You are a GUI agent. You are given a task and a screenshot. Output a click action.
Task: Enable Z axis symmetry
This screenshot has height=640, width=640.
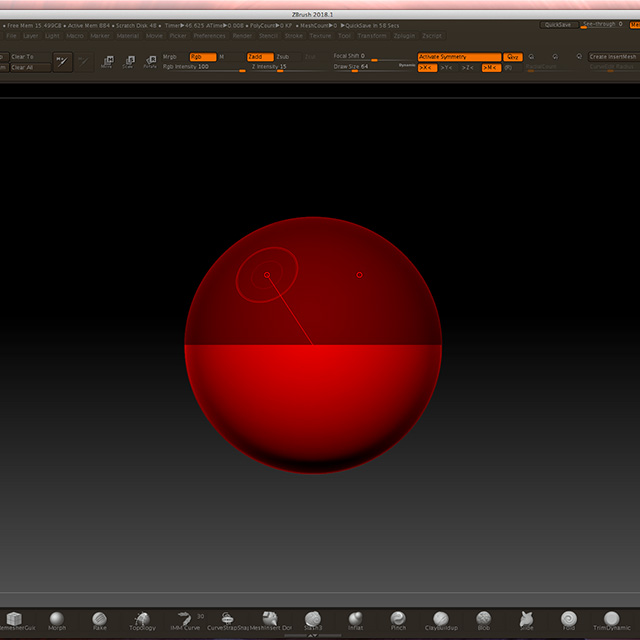tap(470, 68)
